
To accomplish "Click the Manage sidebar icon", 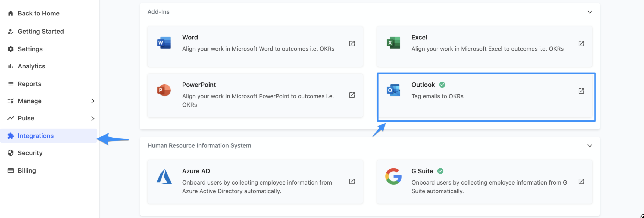I will pos(11,101).
